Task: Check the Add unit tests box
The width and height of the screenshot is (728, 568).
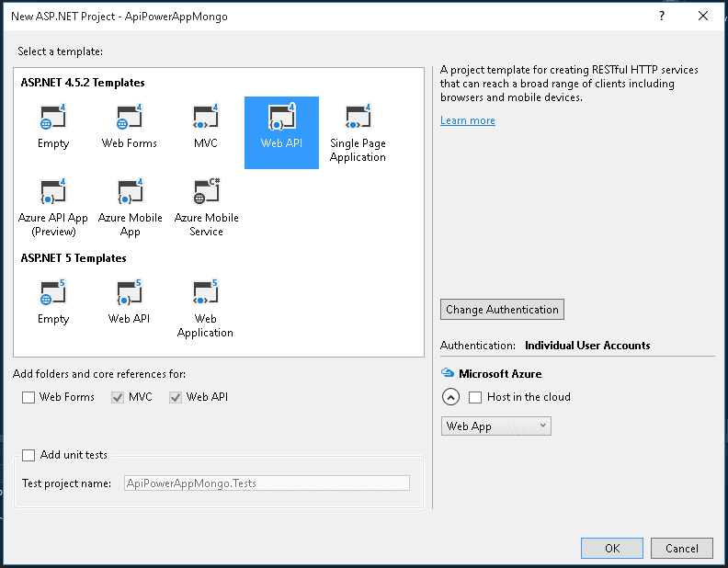Action: pos(28,455)
